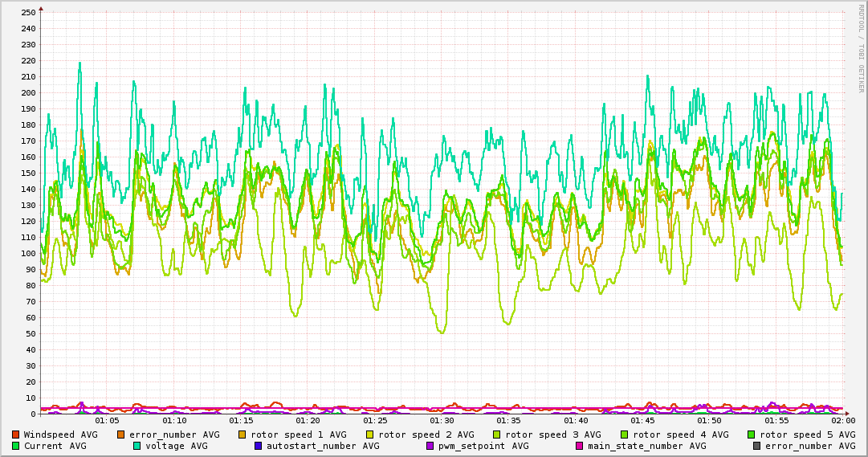
Task: Click the rotor speed 3 AVG swatch
Action: coord(496,435)
